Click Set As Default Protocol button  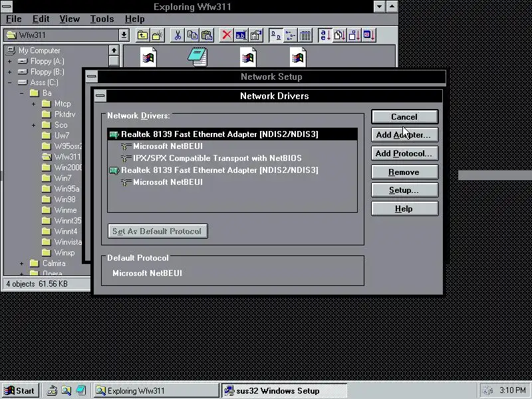(158, 231)
